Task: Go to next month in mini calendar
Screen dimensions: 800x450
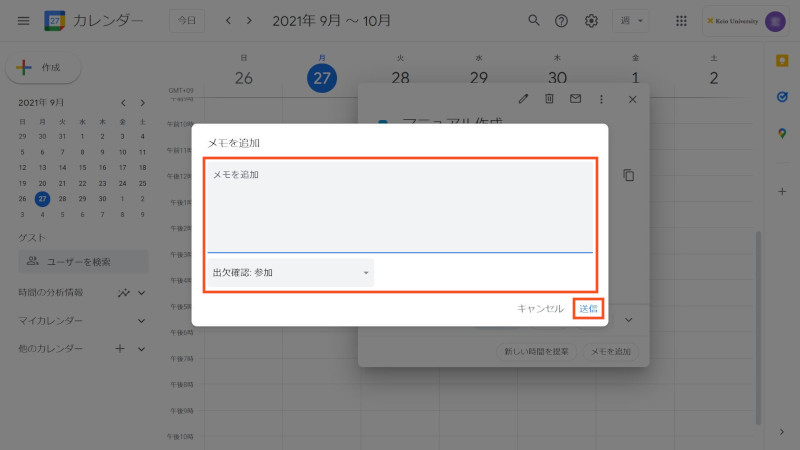Action: [142, 103]
